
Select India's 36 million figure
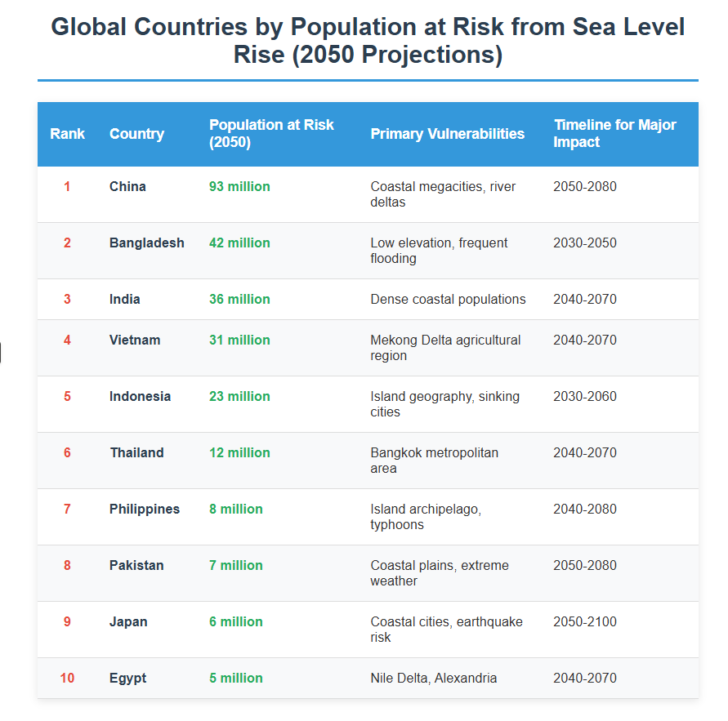coord(239,300)
